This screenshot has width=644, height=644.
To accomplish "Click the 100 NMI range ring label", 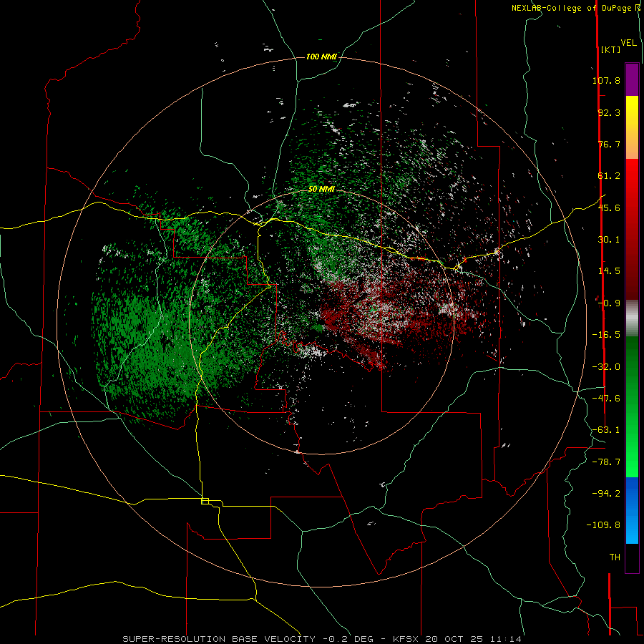I will pos(321,57).
